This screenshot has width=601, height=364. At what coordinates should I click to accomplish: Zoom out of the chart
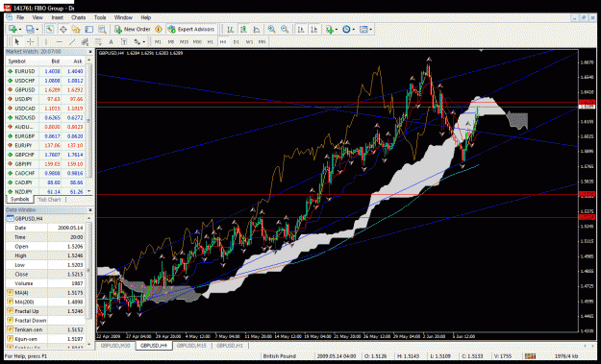point(285,29)
